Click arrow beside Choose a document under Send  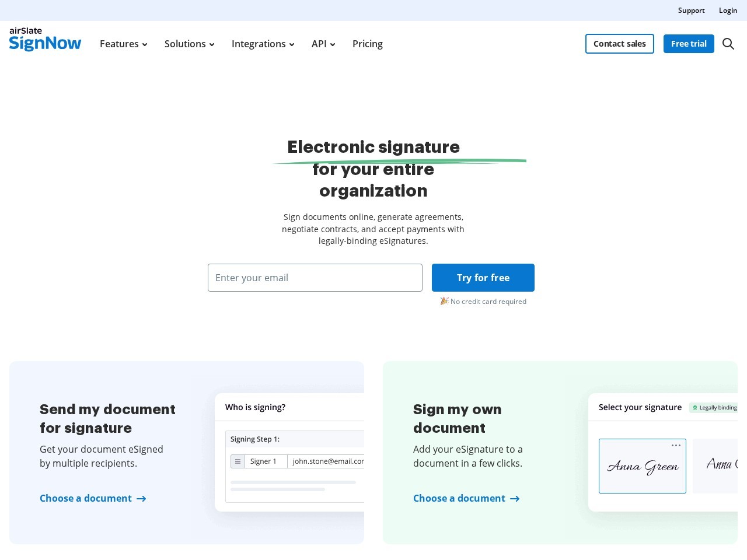click(141, 499)
